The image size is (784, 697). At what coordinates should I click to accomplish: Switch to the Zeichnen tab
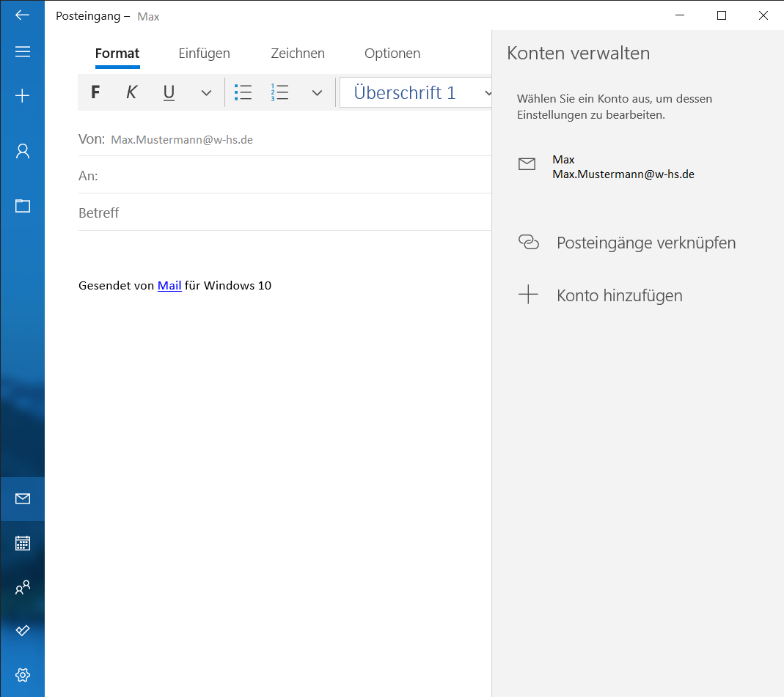[x=297, y=54]
